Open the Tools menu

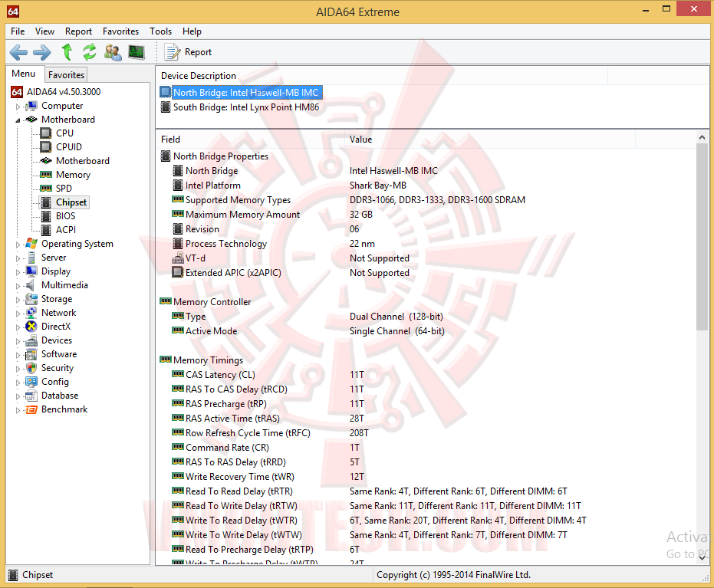[x=161, y=31]
